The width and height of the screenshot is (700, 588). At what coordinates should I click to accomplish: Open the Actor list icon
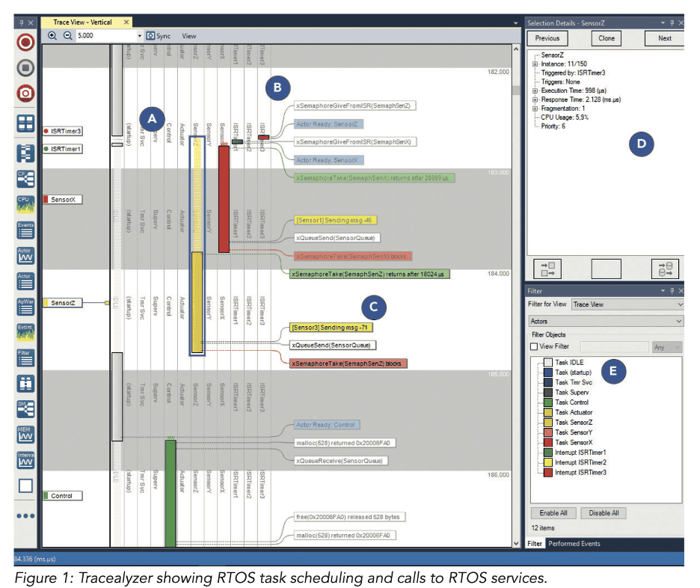coord(25,281)
